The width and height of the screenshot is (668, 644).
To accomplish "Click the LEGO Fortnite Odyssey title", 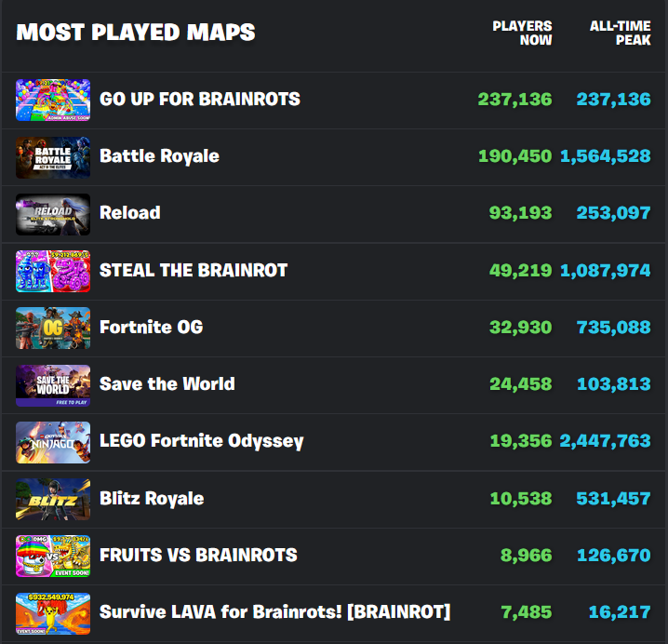I will point(202,441).
